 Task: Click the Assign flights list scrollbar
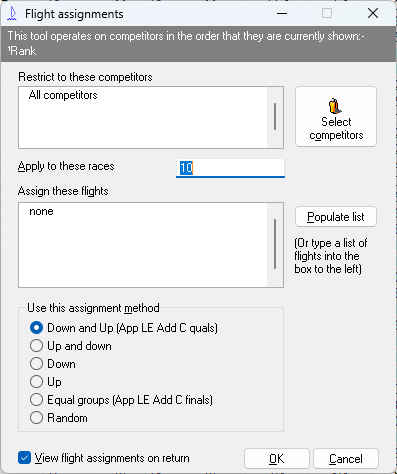(275, 245)
